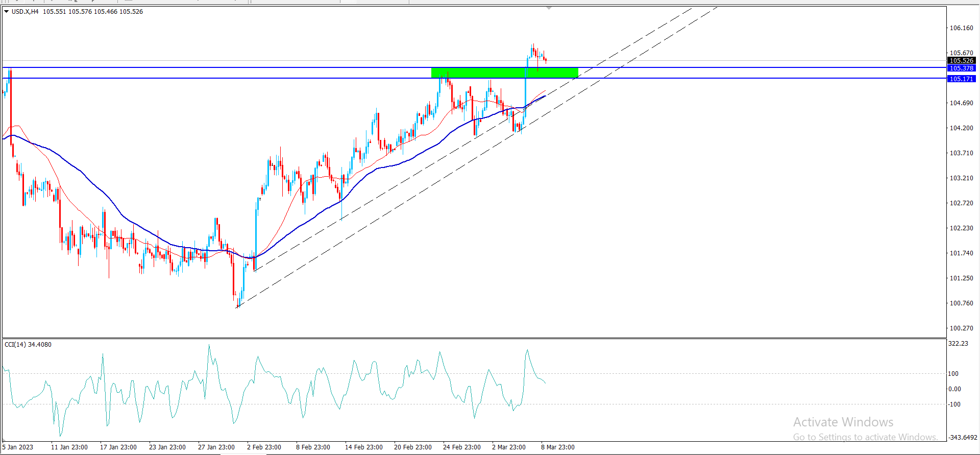Click the 103.210 price scale label

(961, 178)
